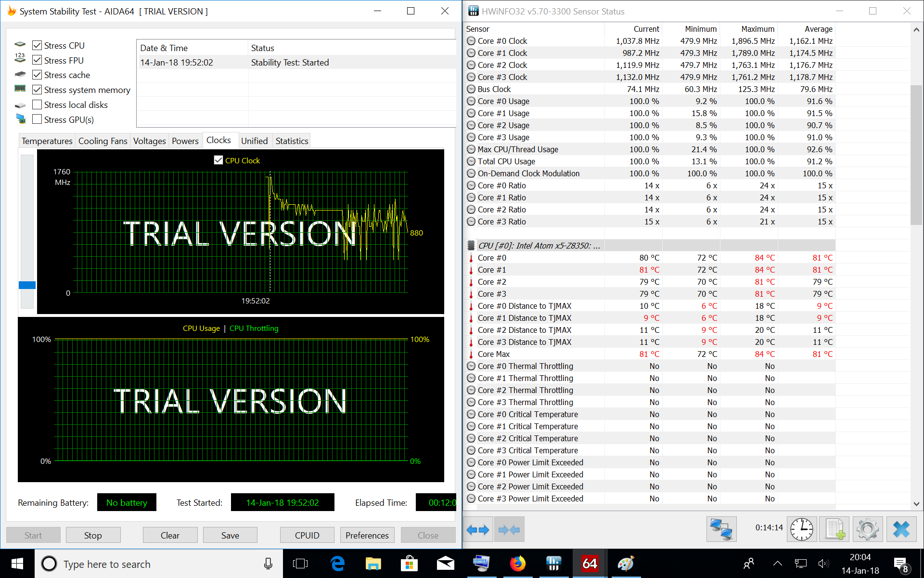
Task: Open File Explorer from taskbar
Action: point(373,564)
